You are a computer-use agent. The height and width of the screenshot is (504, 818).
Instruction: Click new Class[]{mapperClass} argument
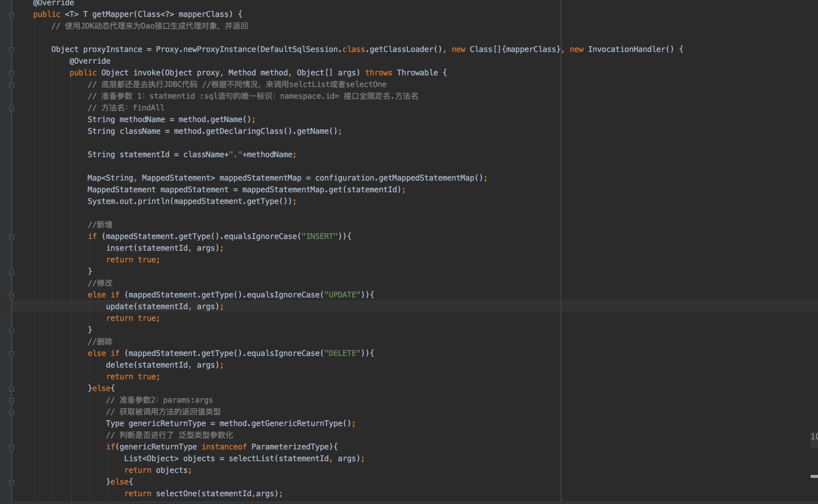(506, 49)
